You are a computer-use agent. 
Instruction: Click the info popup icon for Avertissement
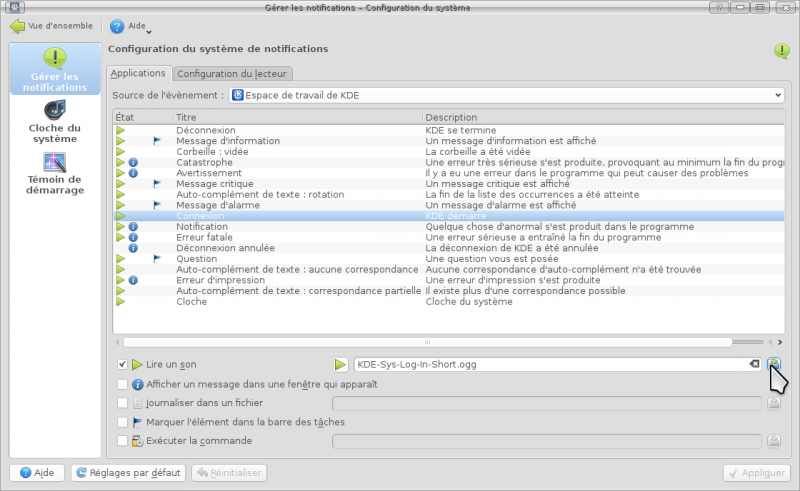133,173
